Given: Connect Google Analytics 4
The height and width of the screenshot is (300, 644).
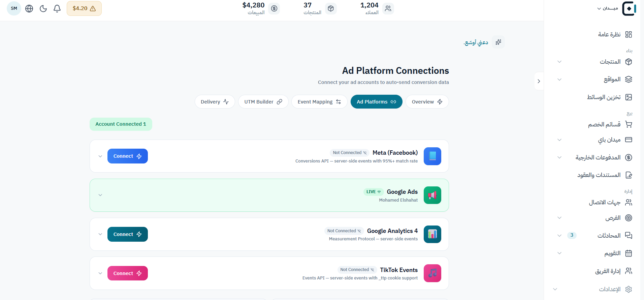Looking at the screenshot, I should (128, 234).
